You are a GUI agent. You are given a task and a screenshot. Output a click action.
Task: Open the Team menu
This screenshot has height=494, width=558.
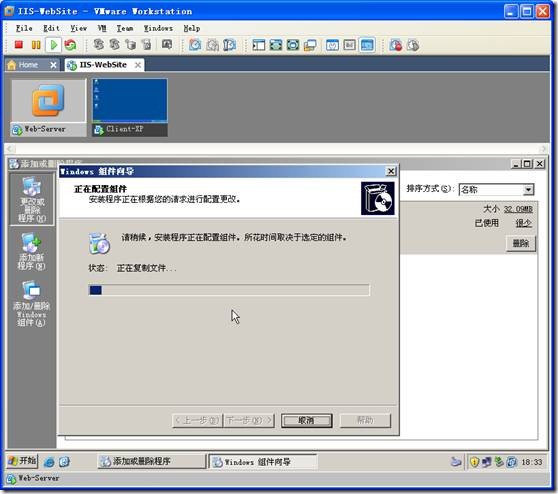pos(125,28)
